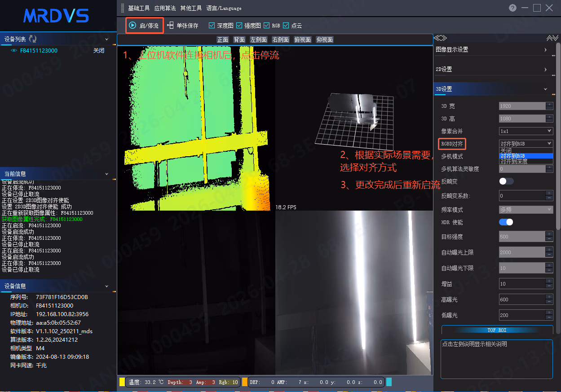Expand the 2D设置 section

[493, 69]
